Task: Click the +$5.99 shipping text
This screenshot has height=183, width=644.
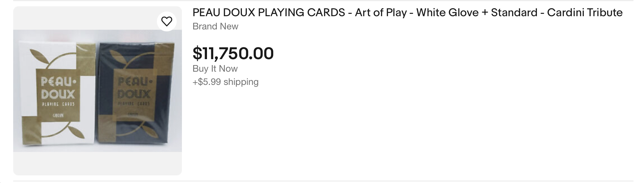Action: click(x=225, y=82)
